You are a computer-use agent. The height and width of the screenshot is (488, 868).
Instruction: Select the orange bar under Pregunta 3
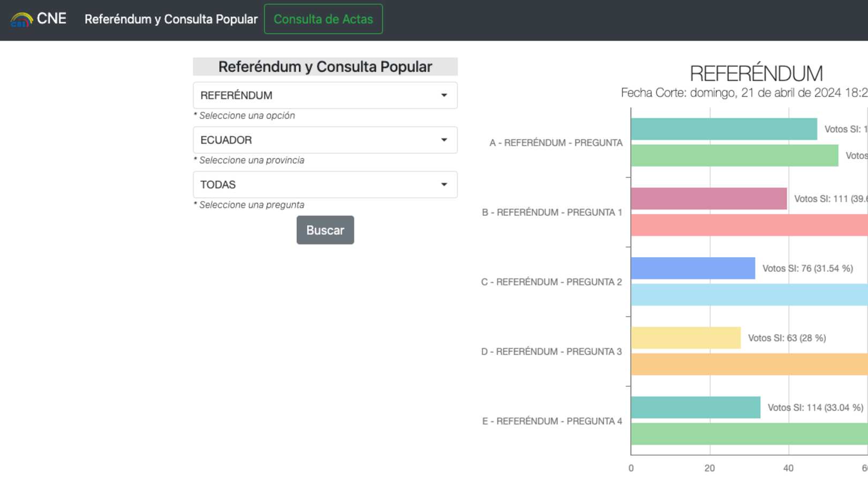[x=749, y=364]
